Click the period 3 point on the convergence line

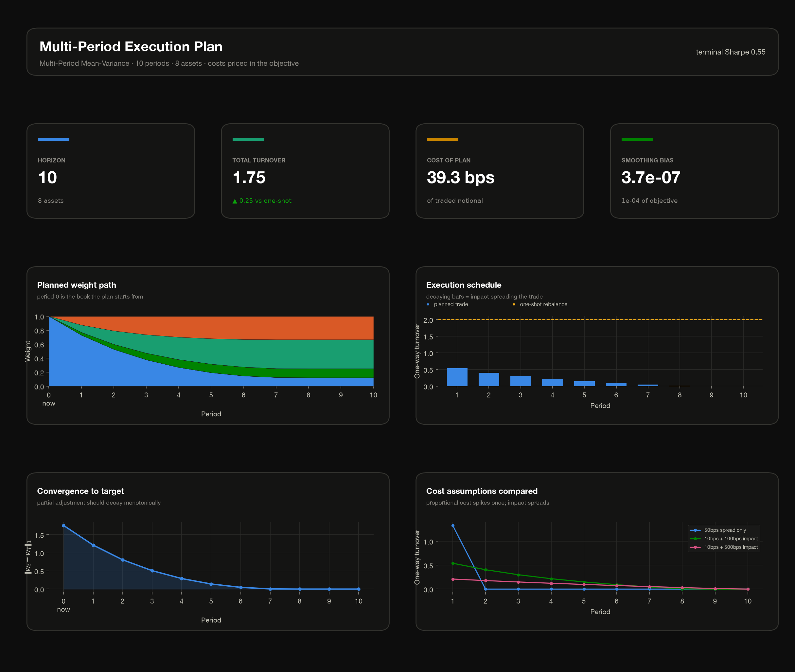click(x=152, y=571)
